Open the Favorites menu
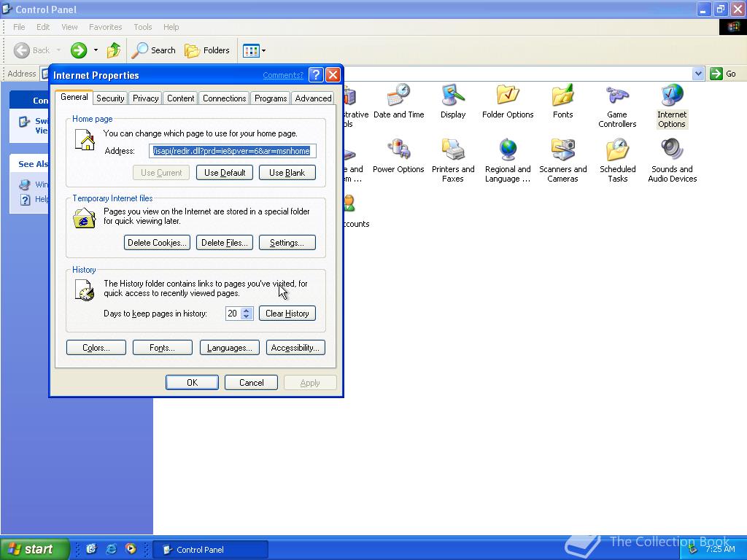This screenshot has height=560, width=747. (x=105, y=27)
